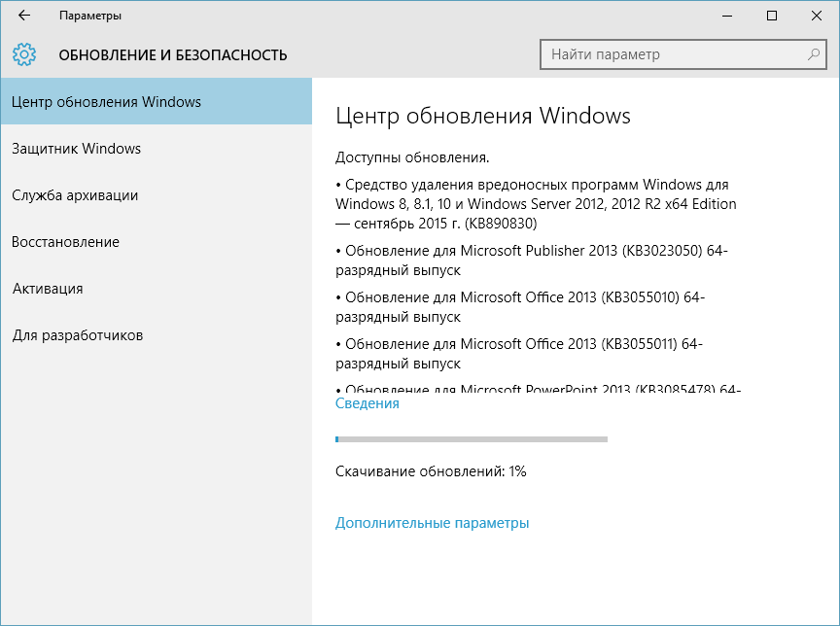Click the search magnifier icon
840x626 pixels.
pos(813,54)
